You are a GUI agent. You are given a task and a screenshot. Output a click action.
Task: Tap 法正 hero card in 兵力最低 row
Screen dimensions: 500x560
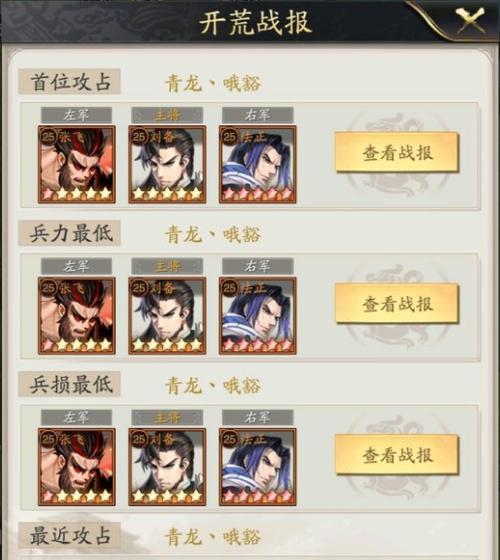pyautogui.click(x=258, y=316)
